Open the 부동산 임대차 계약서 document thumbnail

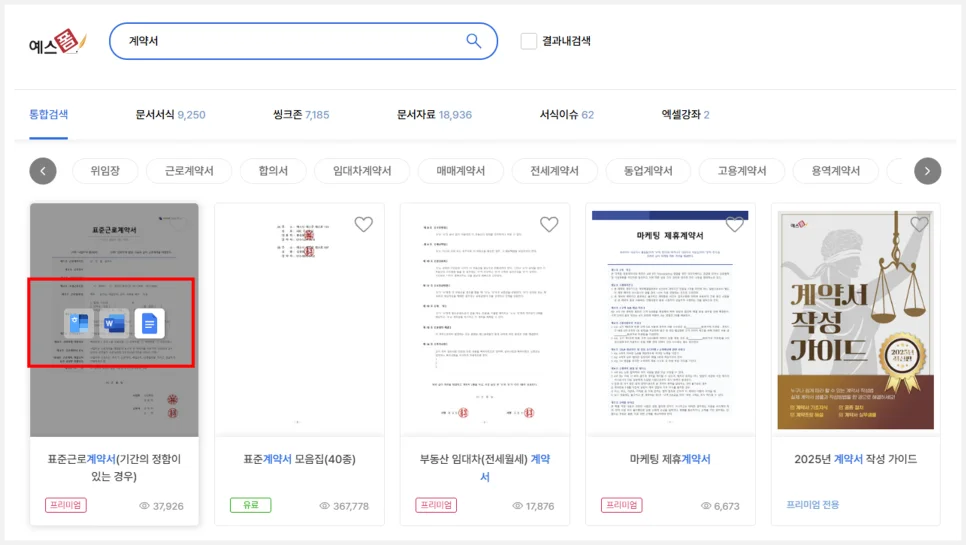click(x=485, y=320)
